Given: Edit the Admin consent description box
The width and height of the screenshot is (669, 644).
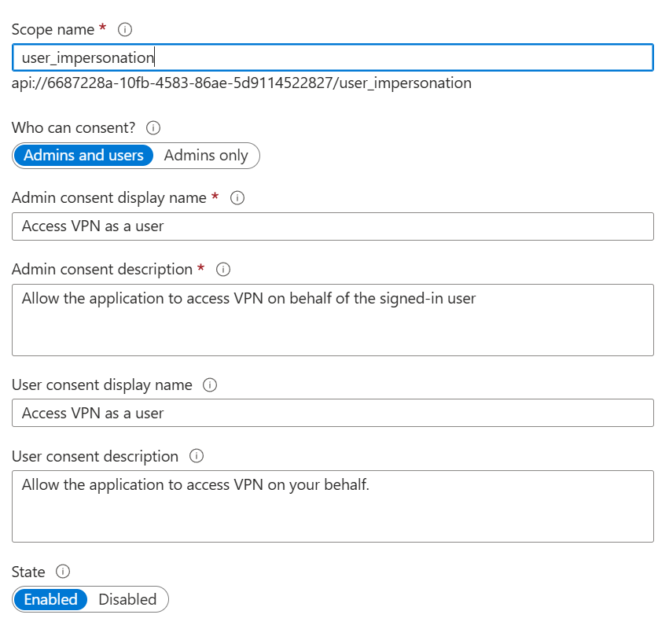Looking at the screenshot, I should [333, 320].
